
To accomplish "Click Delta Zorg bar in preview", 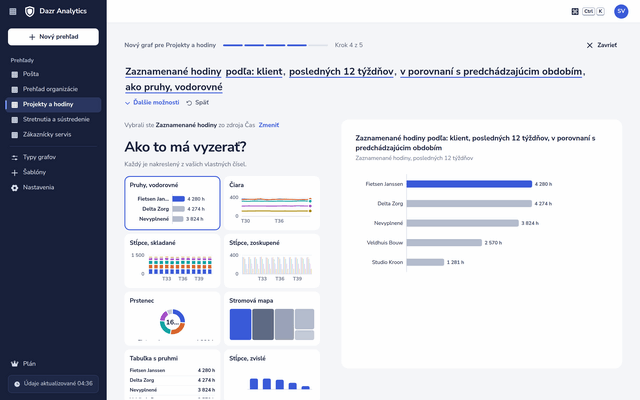I will point(469,204).
